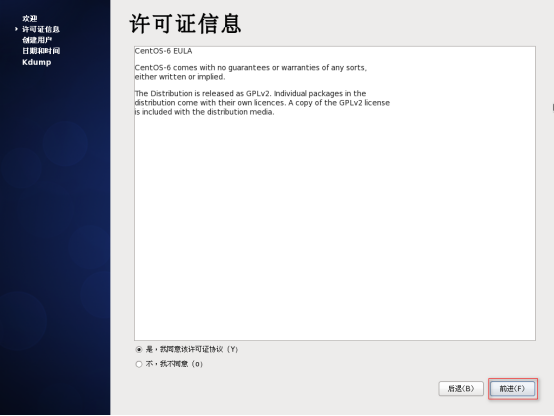Screen dimensions: 554x416
Task: Click the text 'is included with the distribution media.'
Action: click(x=205, y=112)
